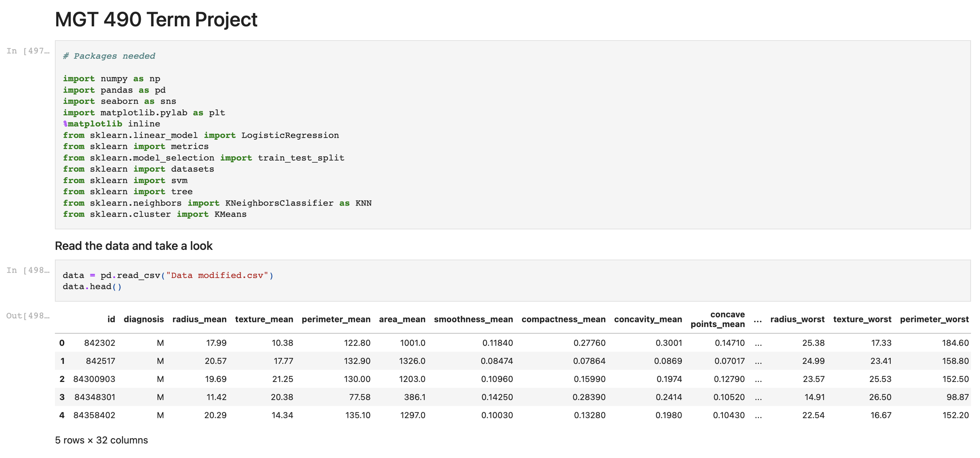Viewport: 980px width, 458px height.
Task: Click the In [498 cell prompt
Action: click(28, 270)
